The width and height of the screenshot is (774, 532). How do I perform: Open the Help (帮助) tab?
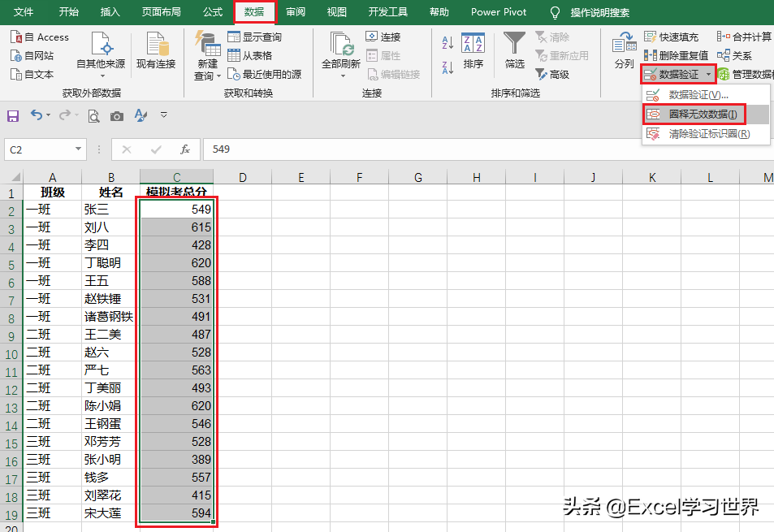pyautogui.click(x=439, y=12)
